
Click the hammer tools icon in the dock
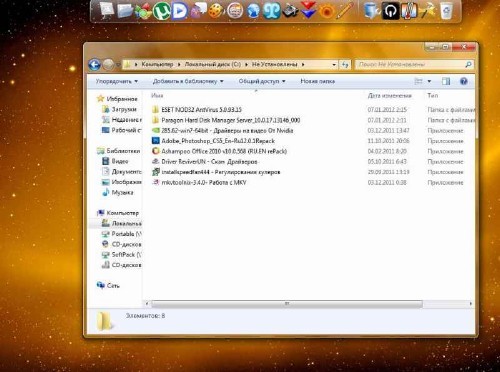[427, 11]
